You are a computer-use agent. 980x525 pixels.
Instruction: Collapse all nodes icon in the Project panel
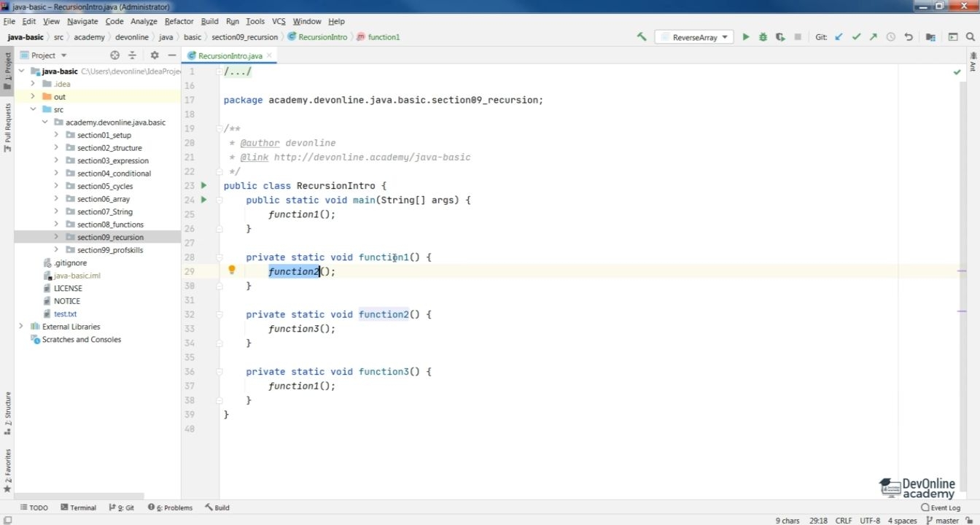132,55
